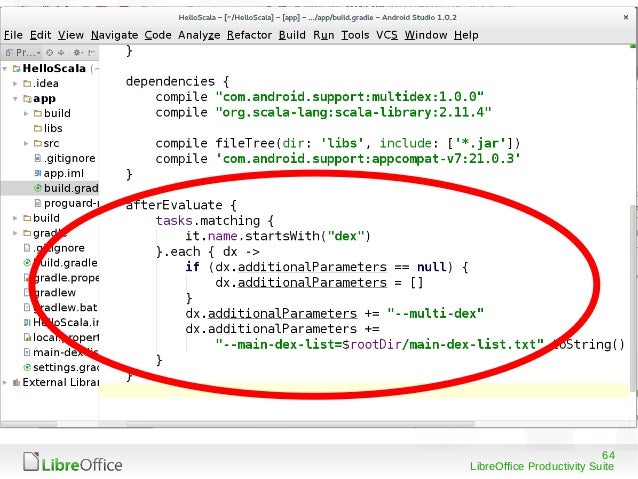Click the app.iml module file icon
638x479 pixels.
[x=38, y=173]
